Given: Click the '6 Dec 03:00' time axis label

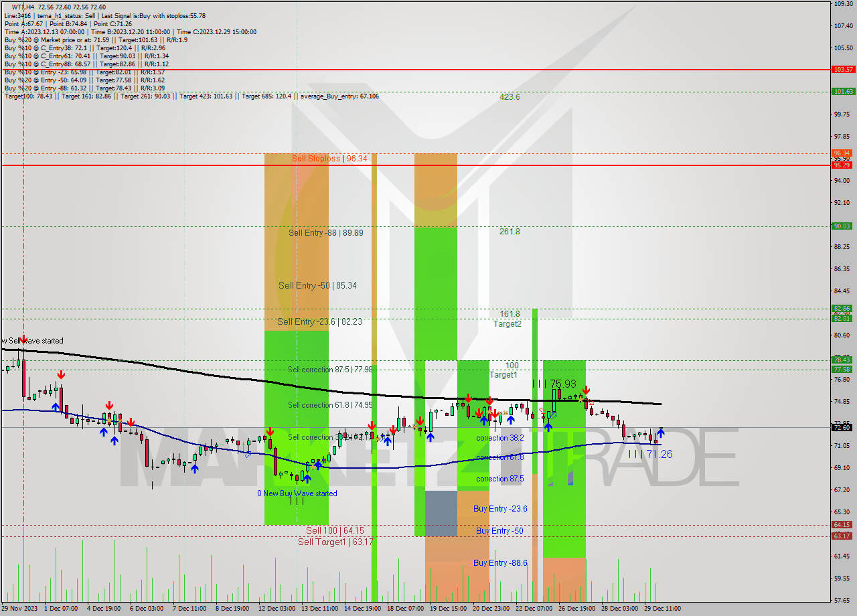Looking at the screenshot, I should click(146, 609).
